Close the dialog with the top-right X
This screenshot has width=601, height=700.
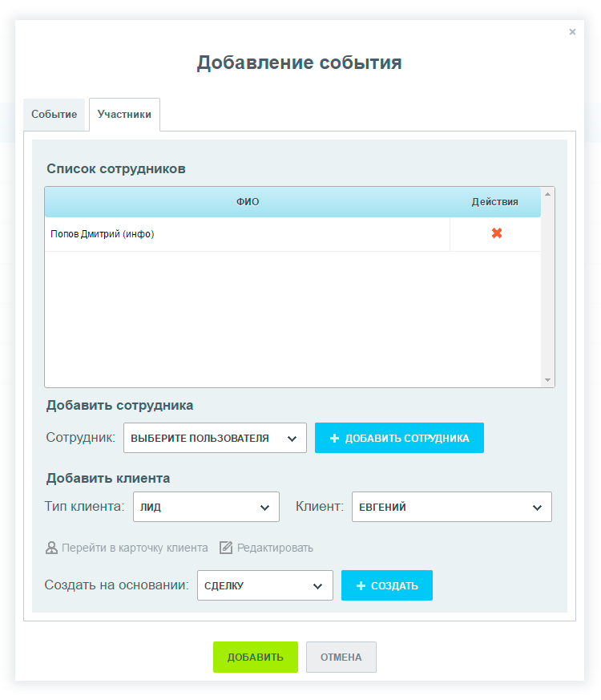tap(572, 32)
